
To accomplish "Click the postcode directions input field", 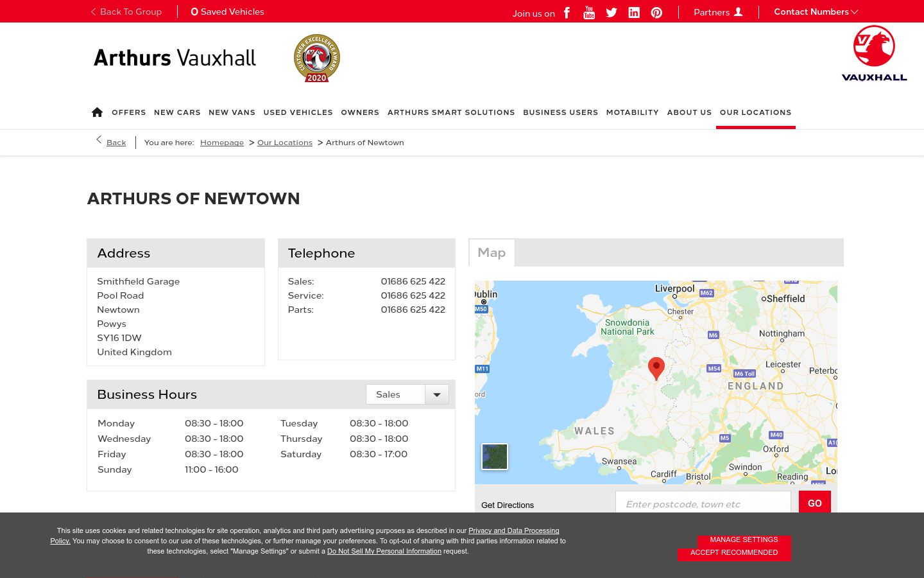I will 703,504.
